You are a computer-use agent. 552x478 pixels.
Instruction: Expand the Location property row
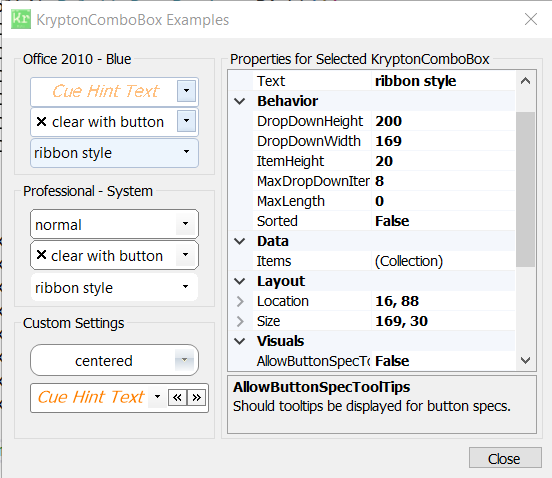(240, 301)
